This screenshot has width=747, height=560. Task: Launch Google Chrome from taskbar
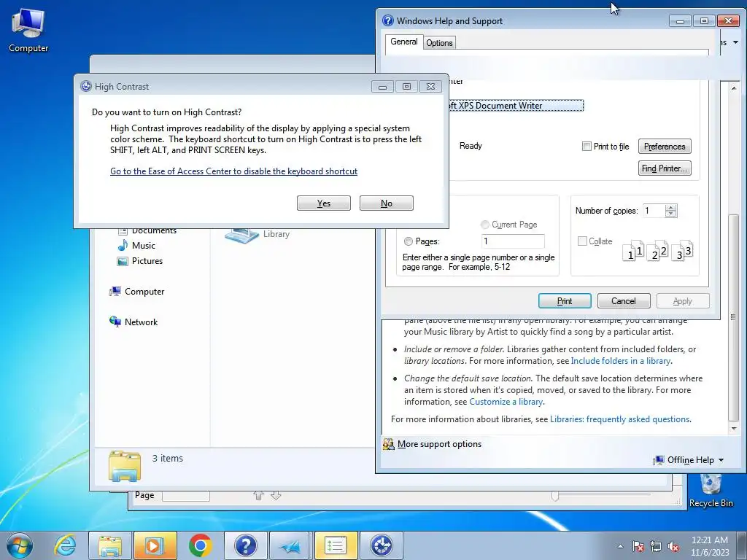[200, 545]
